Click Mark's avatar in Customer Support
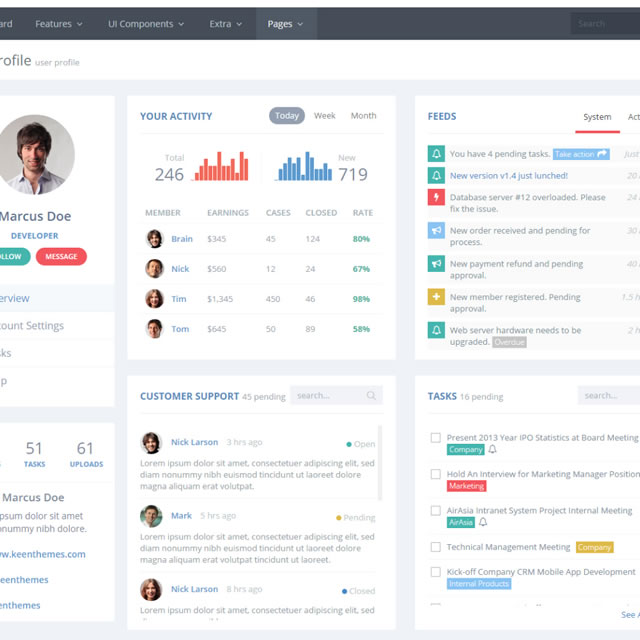 [151, 516]
